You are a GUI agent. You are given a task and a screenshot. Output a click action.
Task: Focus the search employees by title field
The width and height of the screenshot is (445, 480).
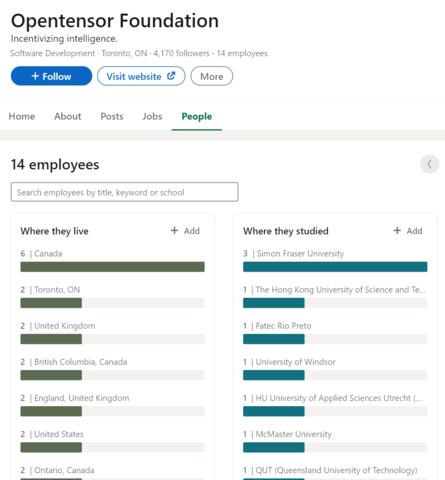pos(124,192)
